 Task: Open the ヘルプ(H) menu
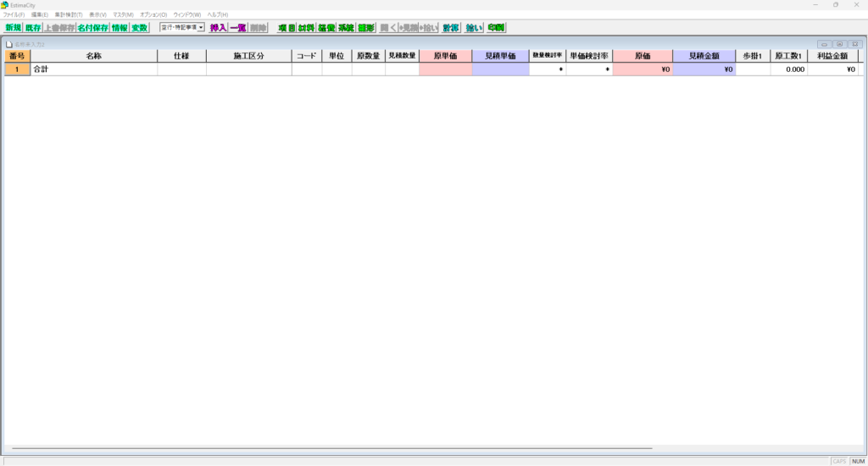[x=218, y=15]
